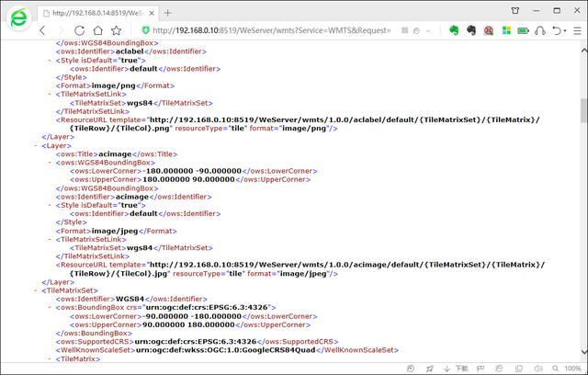Collapse the acimage Layer node
Screen dimensions: 588x375
36,145
